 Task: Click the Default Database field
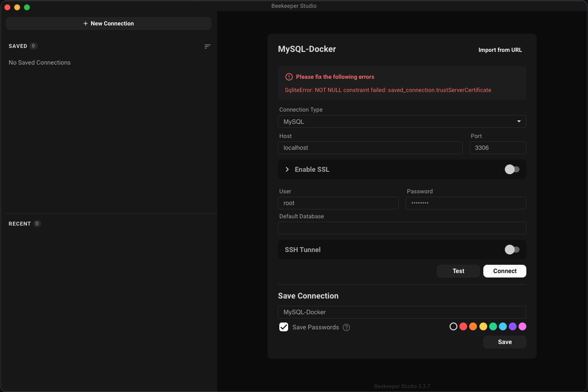(402, 228)
